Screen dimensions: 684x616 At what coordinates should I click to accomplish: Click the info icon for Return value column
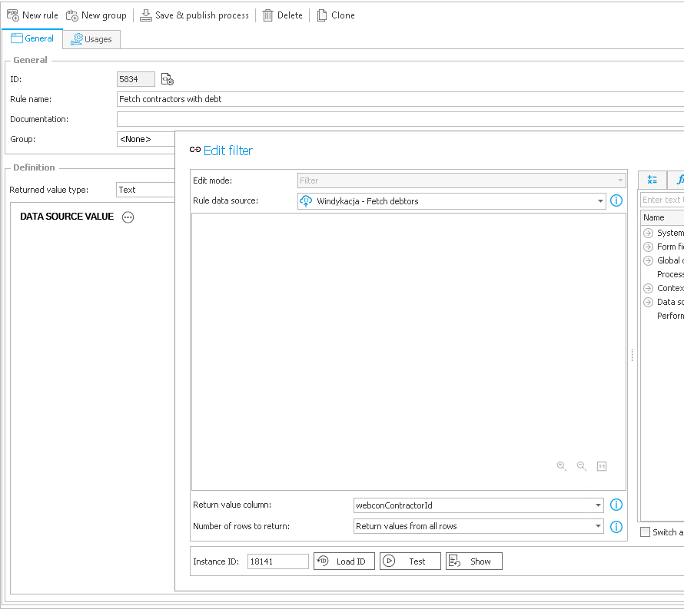(x=616, y=505)
